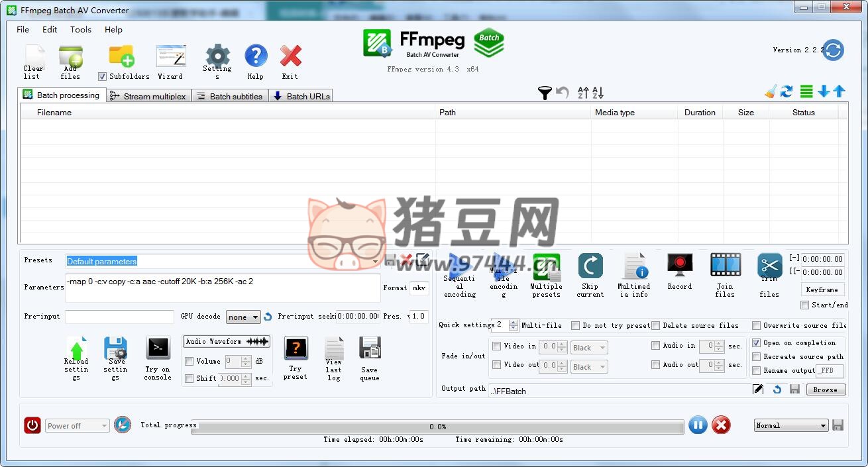
Task: Enable Delete source files option
Action: pos(655,326)
